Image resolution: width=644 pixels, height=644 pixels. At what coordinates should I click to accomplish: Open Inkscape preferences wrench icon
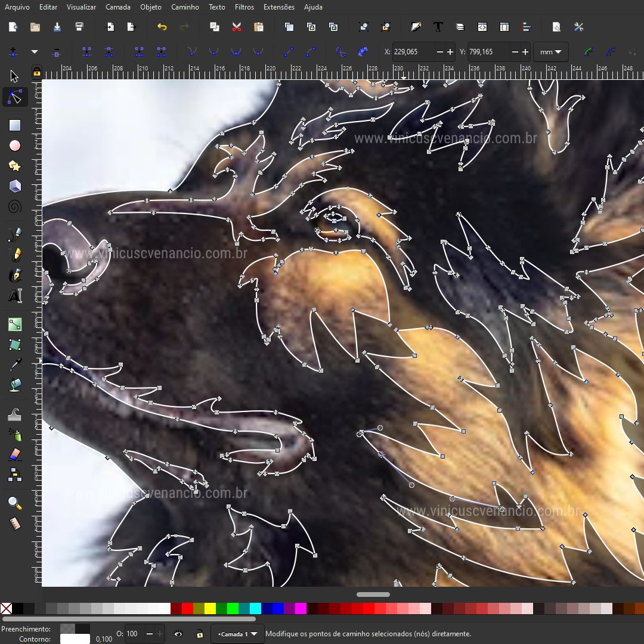pos(578,27)
